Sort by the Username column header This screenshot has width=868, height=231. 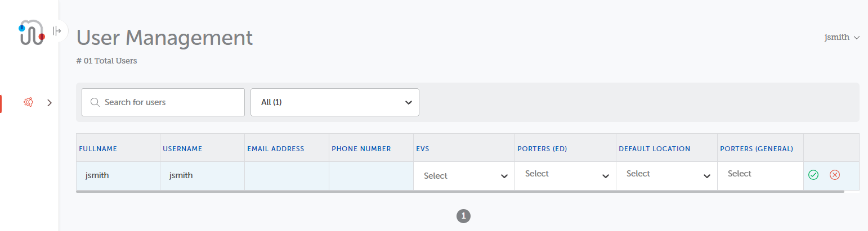click(182, 149)
